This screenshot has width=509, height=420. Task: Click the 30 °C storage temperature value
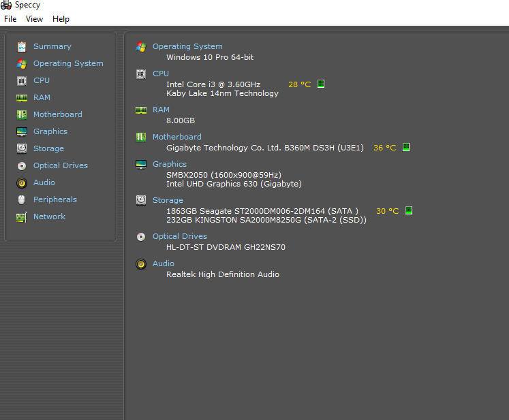387,211
